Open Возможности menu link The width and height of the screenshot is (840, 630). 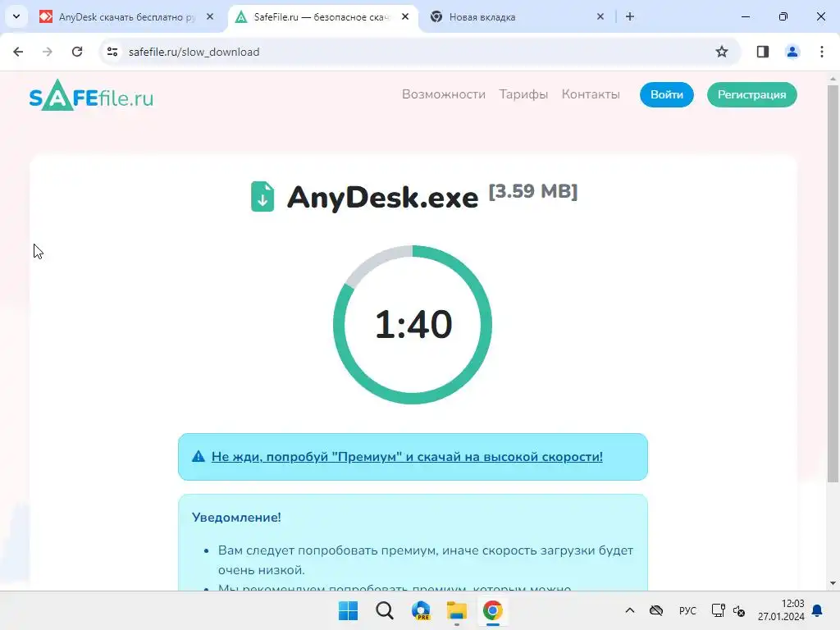click(x=444, y=94)
